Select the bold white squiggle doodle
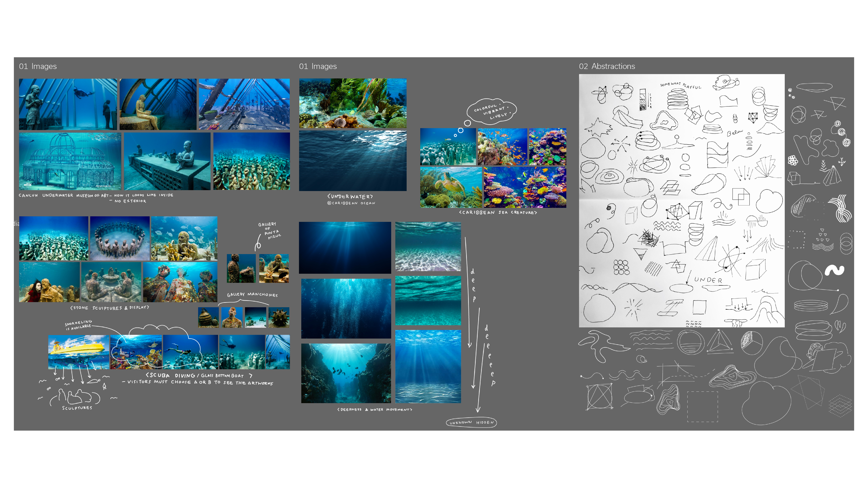This screenshot has height=488, width=868. click(834, 270)
